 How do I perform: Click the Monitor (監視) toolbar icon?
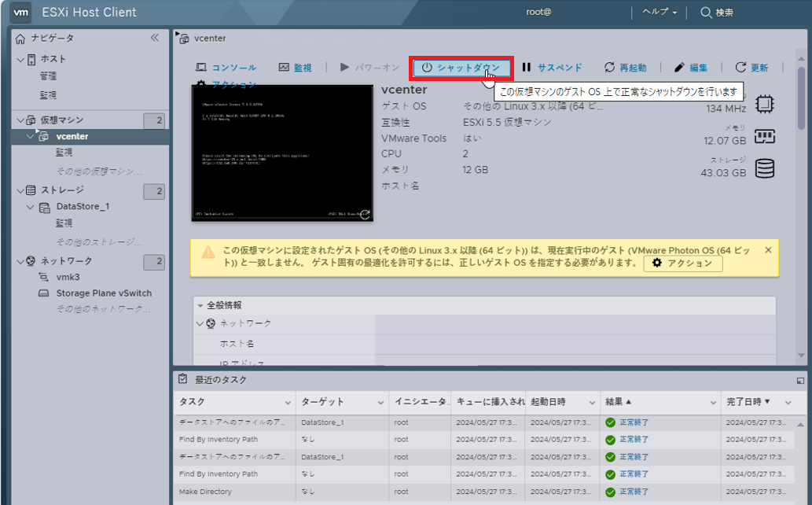tap(296, 68)
